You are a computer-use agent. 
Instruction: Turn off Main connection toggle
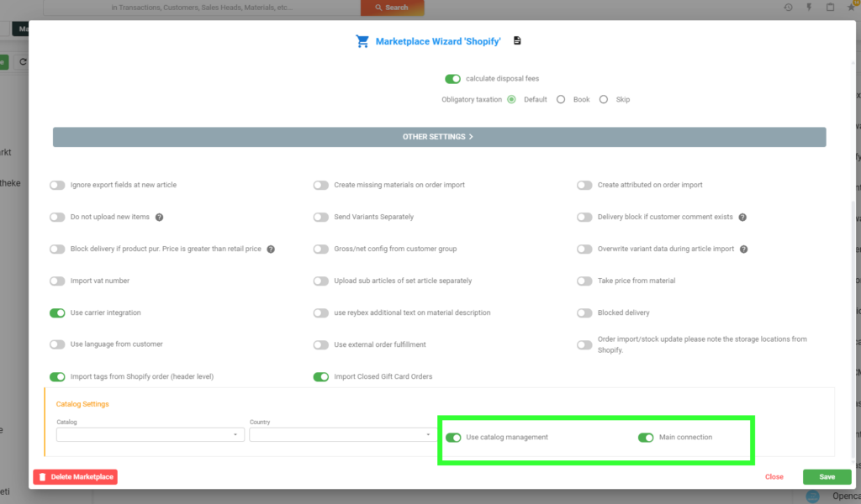(x=646, y=438)
